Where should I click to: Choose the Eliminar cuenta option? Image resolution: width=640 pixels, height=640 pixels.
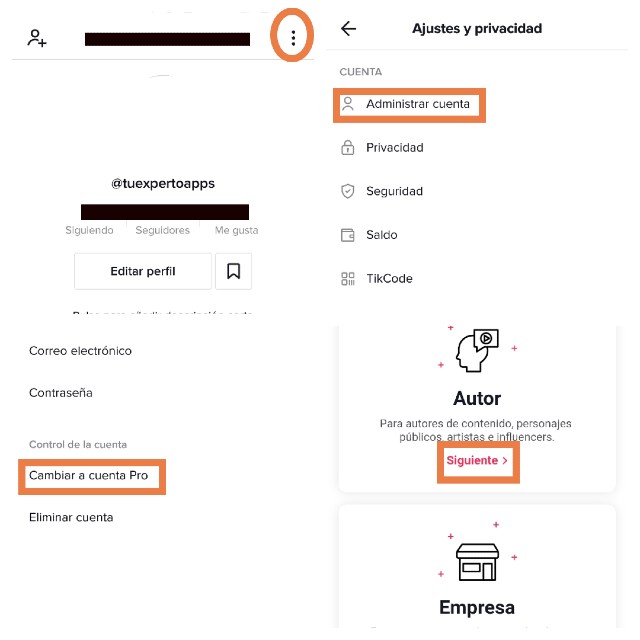(71, 517)
